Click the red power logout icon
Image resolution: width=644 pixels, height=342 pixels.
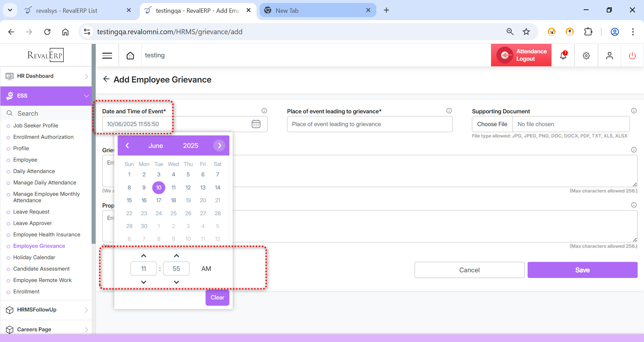click(x=632, y=56)
